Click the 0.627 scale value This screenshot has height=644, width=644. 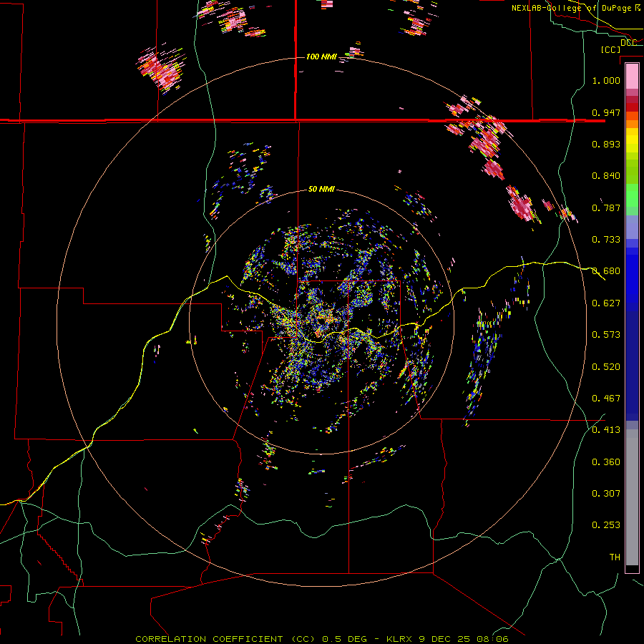tap(606, 303)
